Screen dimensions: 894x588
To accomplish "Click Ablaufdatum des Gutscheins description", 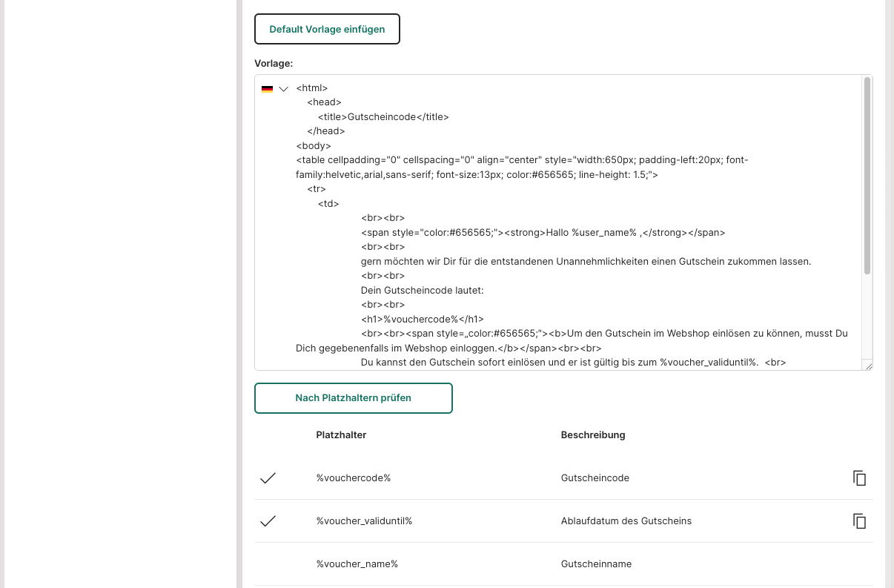I will pyautogui.click(x=626, y=521).
